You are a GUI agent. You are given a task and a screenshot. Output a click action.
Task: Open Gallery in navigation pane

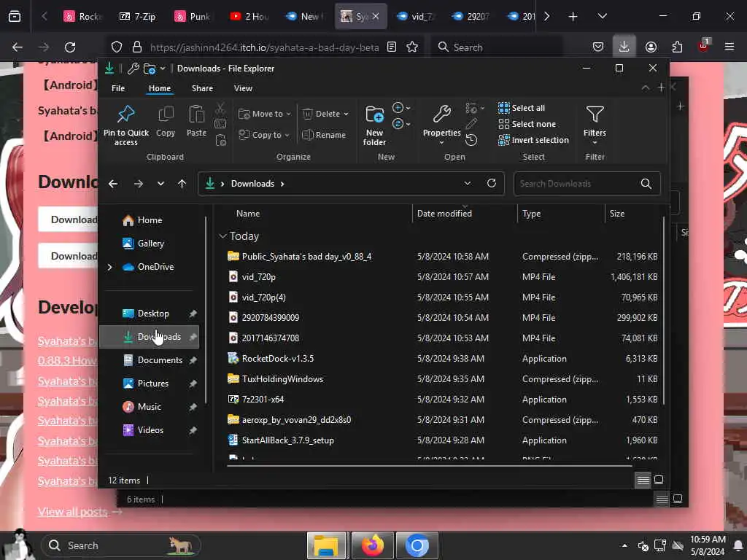click(144, 244)
